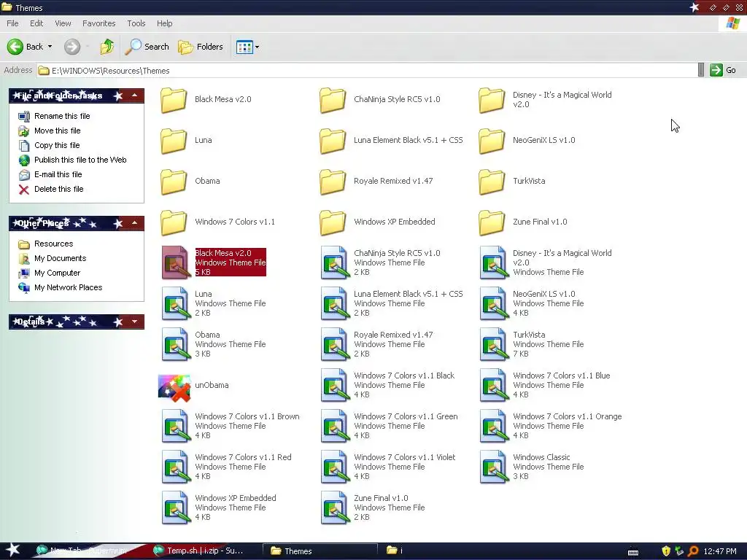Click the address bar path field
747x560 pixels.
click(367, 71)
